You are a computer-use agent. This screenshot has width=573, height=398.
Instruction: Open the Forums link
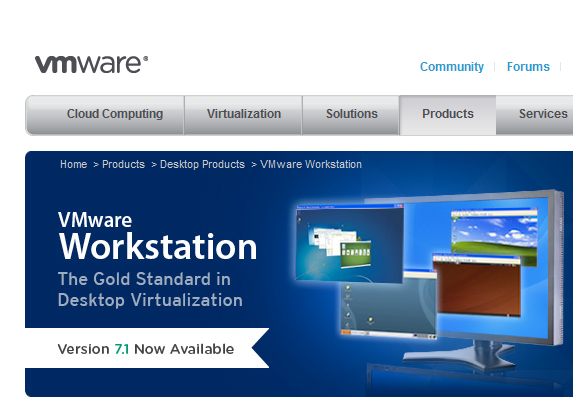point(528,67)
